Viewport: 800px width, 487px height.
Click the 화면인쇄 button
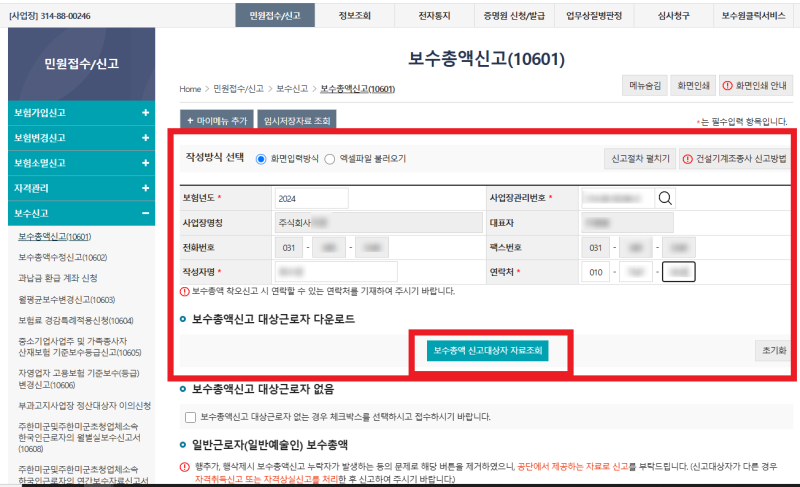(693, 86)
